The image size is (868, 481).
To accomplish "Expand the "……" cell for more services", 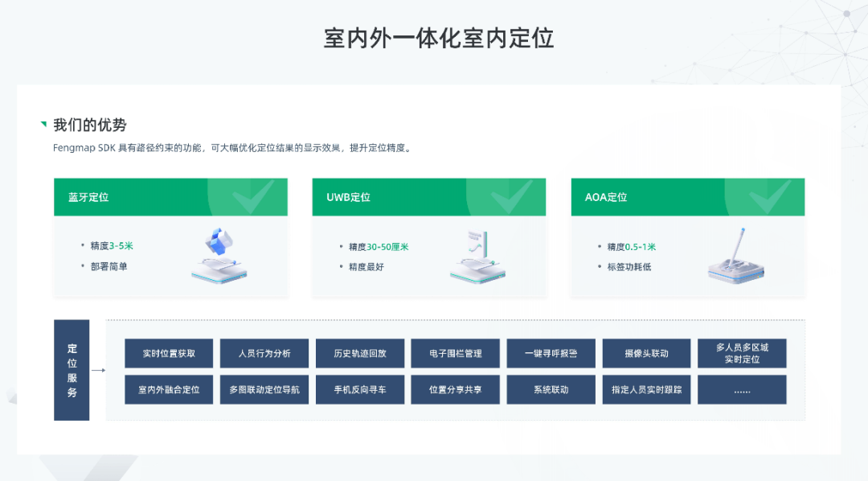I will [x=742, y=389].
